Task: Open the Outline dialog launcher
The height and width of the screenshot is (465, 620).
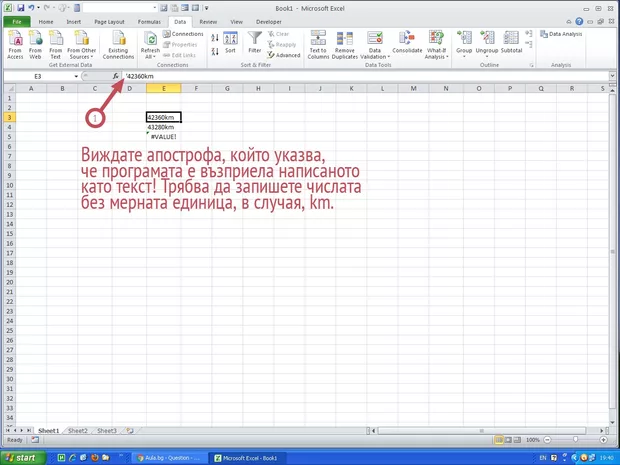Action: [531, 65]
